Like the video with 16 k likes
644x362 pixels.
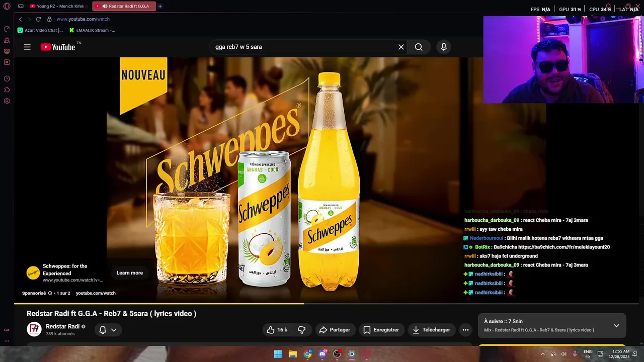[x=277, y=330]
